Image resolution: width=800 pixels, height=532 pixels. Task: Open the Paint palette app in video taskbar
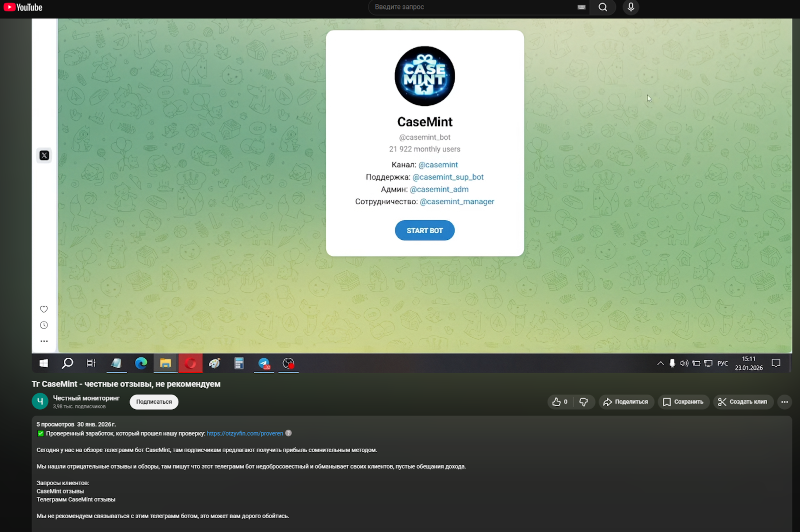point(214,363)
